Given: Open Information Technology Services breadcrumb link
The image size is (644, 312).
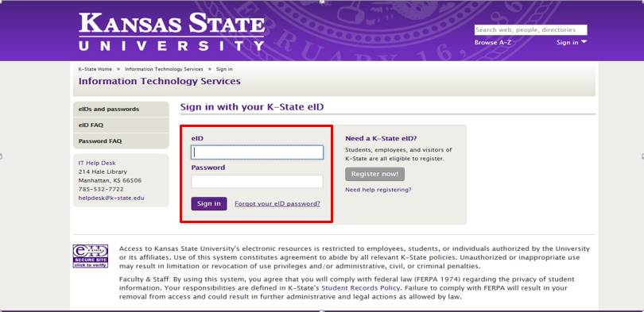Looking at the screenshot, I should point(164,69).
